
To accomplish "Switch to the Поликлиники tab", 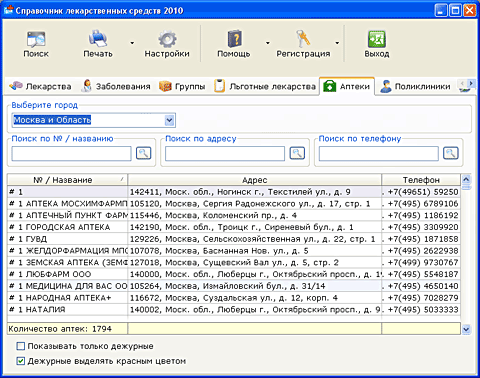I will coord(416,86).
